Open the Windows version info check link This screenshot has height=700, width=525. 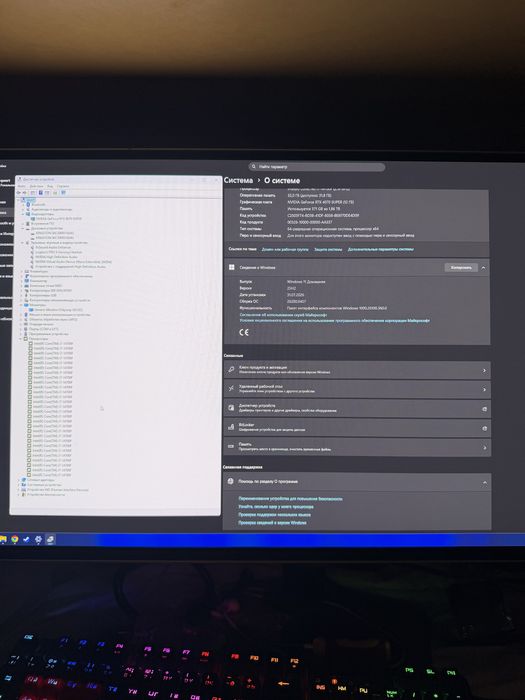(272, 522)
